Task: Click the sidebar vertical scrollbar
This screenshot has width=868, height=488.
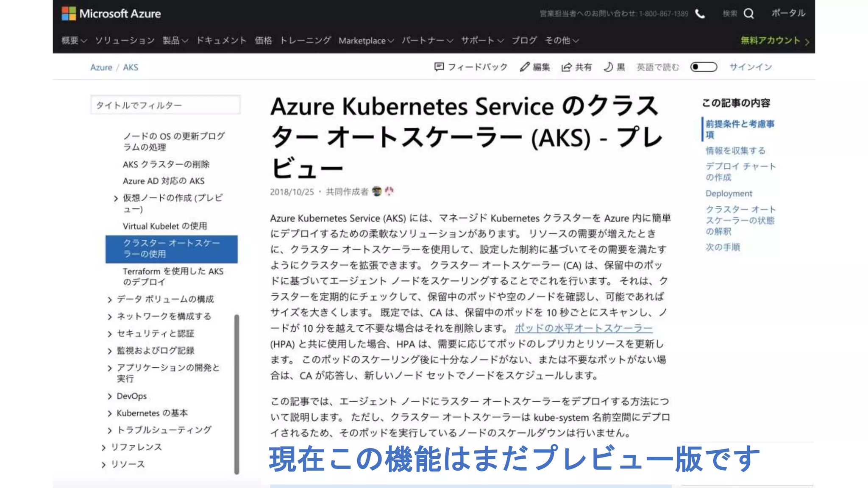Action: (236, 394)
